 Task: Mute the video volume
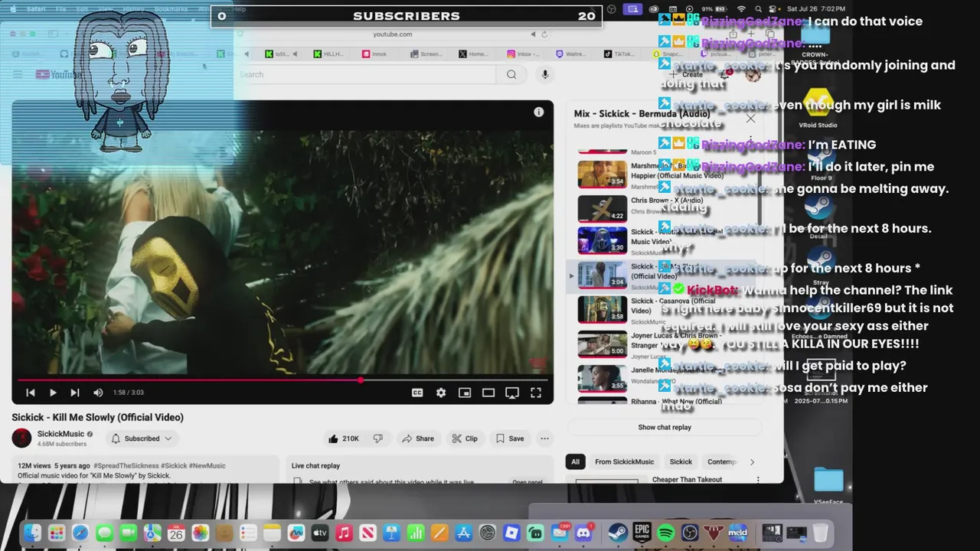[x=98, y=393]
